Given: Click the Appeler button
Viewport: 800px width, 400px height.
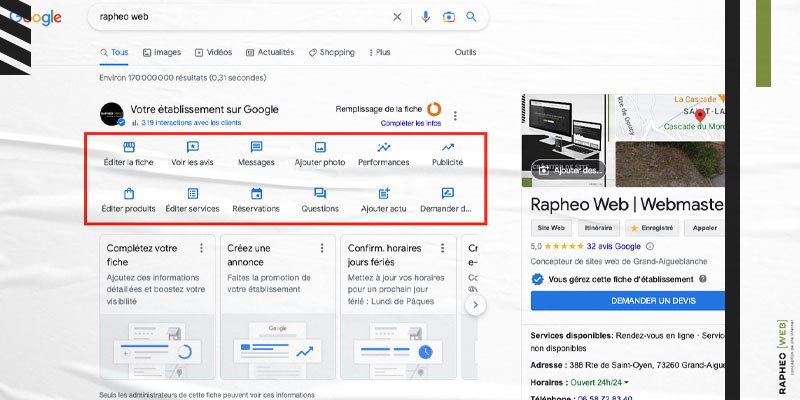Looking at the screenshot, I should pos(705,228).
